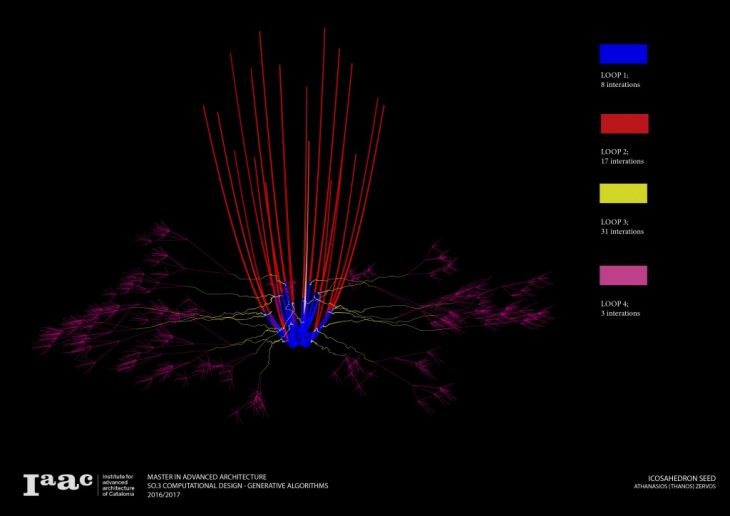Select the 'LOOP 4: 3 iterations' label
Image resolution: width=730 pixels, height=516 pixels.
(620, 308)
